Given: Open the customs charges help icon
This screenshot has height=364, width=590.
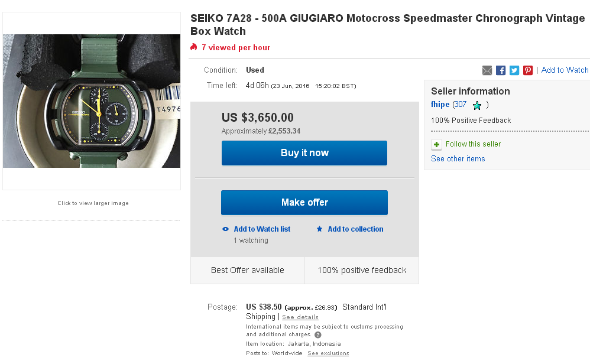Looking at the screenshot, I should pyautogui.click(x=318, y=334).
